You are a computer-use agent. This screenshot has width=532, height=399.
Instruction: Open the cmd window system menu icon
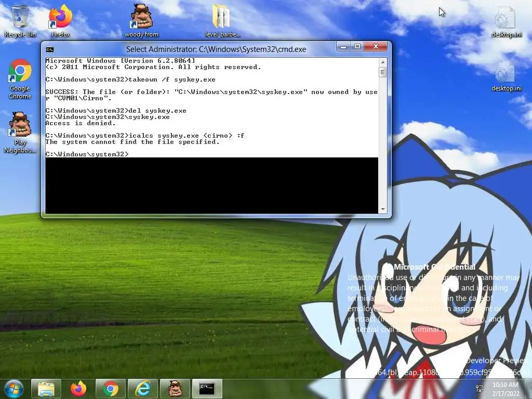50,49
